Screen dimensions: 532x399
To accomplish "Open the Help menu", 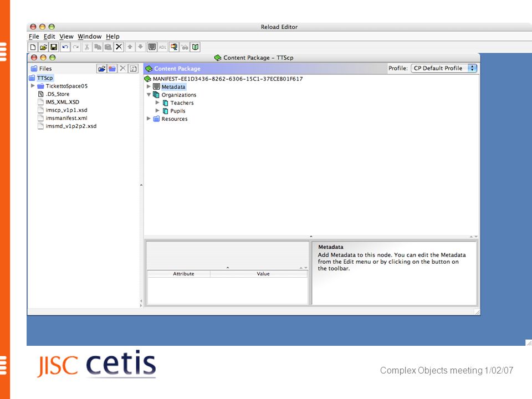I will (112, 37).
